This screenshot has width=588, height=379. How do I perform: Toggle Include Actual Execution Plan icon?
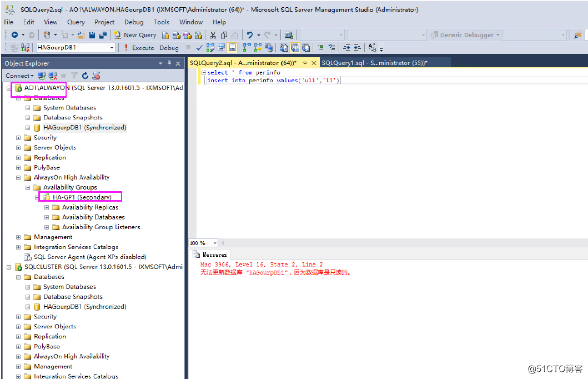coord(247,48)
